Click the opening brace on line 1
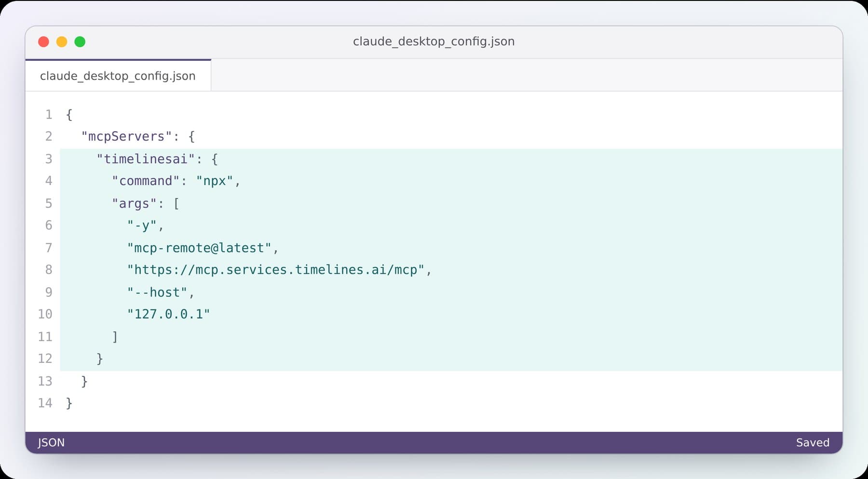This screenshot has height=479, width=868. coord(69,115)
